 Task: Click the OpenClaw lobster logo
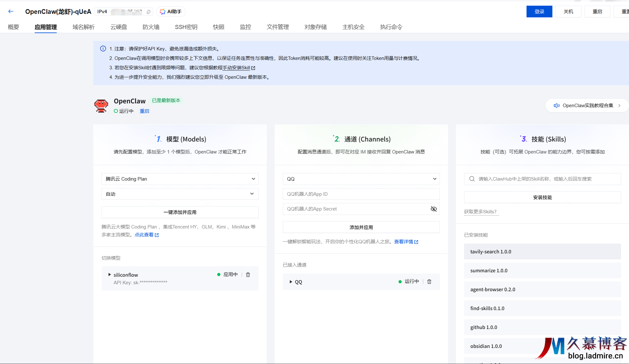click(101, 106)
